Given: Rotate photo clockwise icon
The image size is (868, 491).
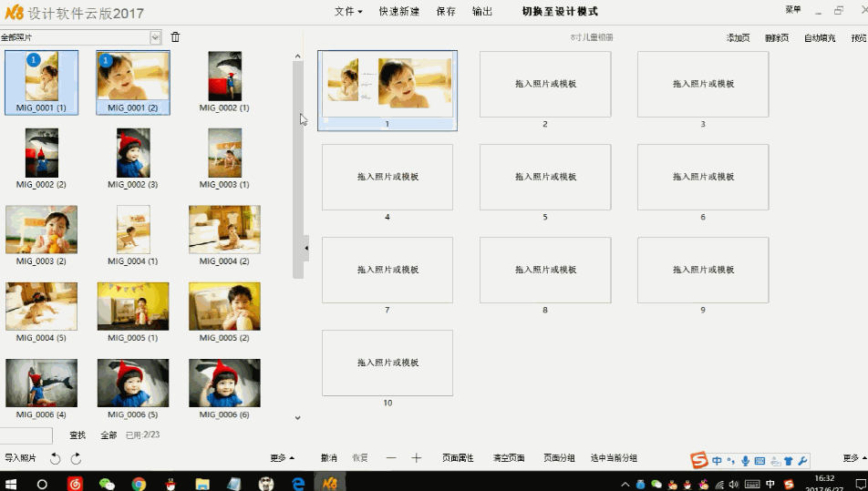Looking at the screenshot, I should click(x=76, y=458).
